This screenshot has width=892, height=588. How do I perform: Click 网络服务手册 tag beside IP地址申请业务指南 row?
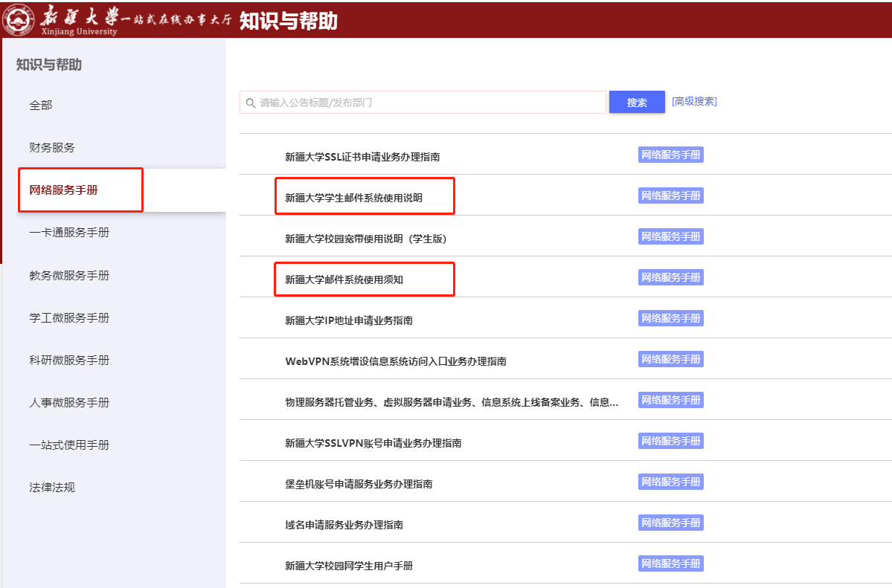point(671,318)
